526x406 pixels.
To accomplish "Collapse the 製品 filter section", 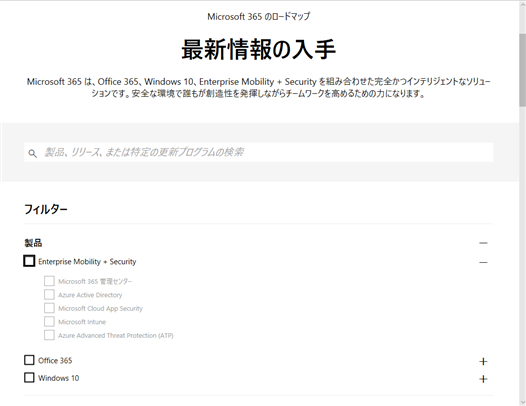I will click(483, 243).
